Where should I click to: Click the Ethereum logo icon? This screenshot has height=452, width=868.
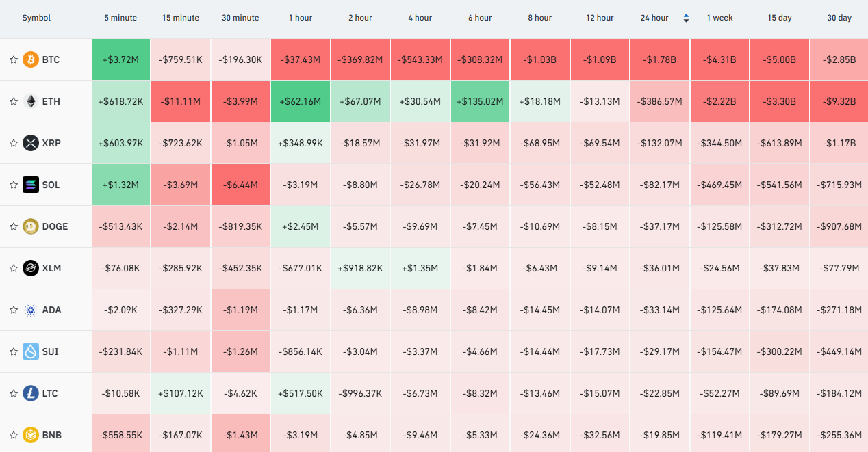pyautogui.click(x=31, y=101)
